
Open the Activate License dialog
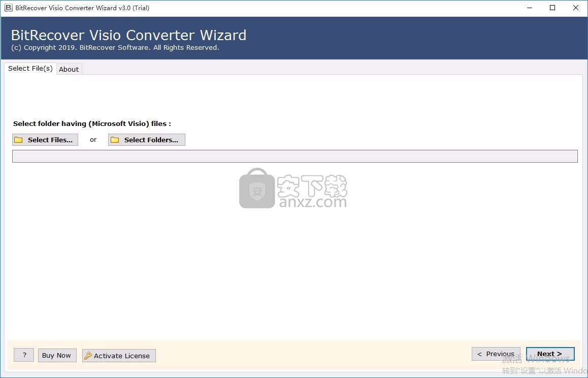click(119, 356)
